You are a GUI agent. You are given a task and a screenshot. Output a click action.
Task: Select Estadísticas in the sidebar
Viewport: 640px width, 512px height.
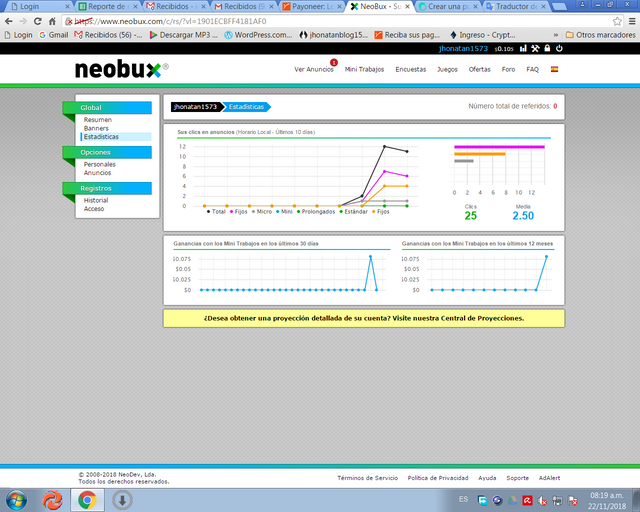101,137
